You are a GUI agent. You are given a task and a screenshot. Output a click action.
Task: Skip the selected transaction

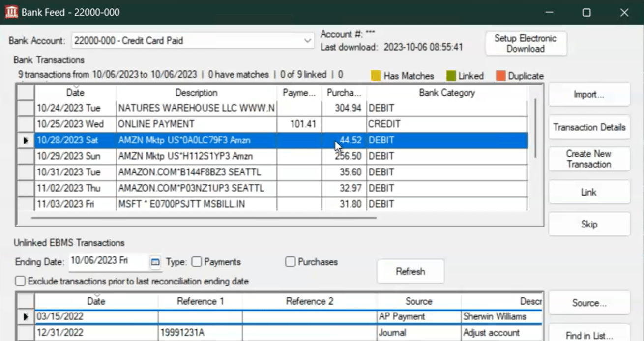coord(588,224)
